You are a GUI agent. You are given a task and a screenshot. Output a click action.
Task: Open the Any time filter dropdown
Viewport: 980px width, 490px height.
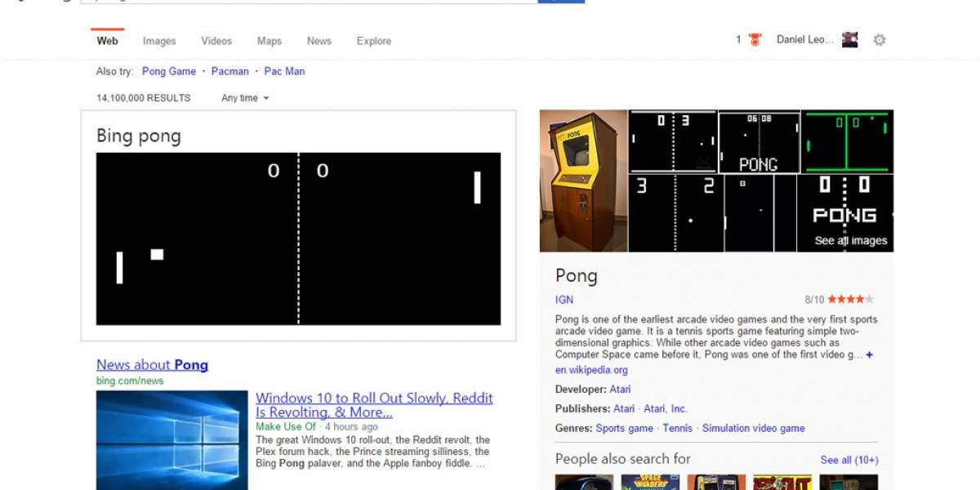click(245, 98)
